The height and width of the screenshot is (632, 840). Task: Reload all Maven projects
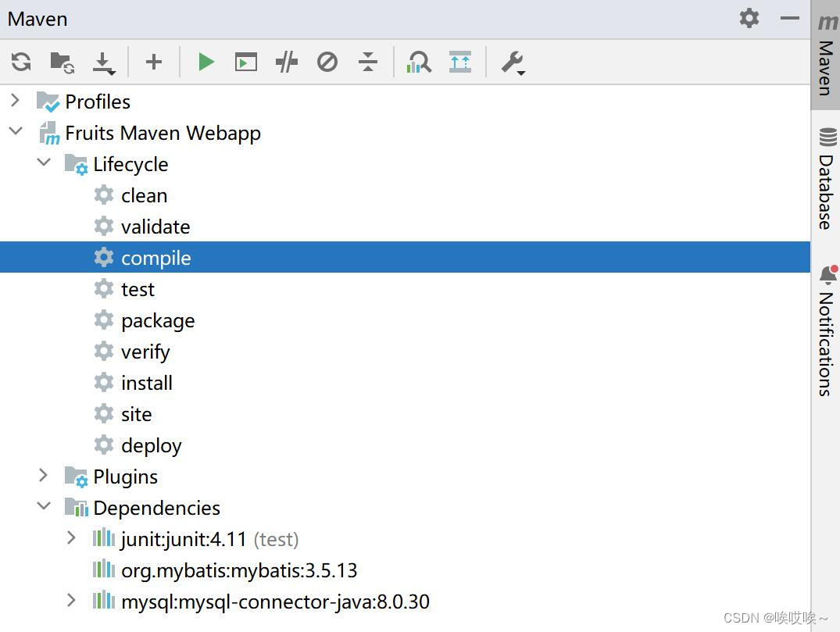(21, 62)
